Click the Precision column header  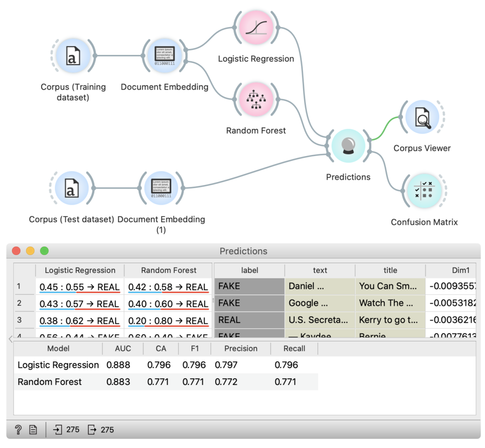tap(241, 348)
